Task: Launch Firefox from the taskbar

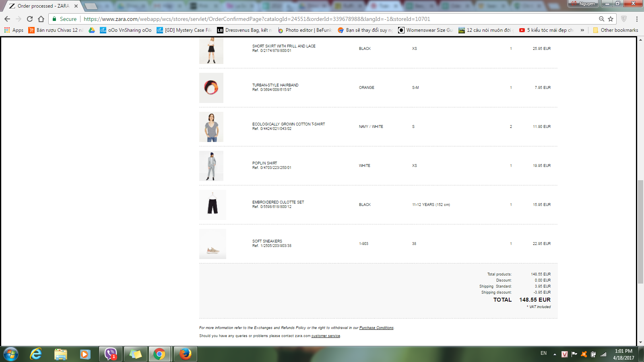Action: (185, 354)
